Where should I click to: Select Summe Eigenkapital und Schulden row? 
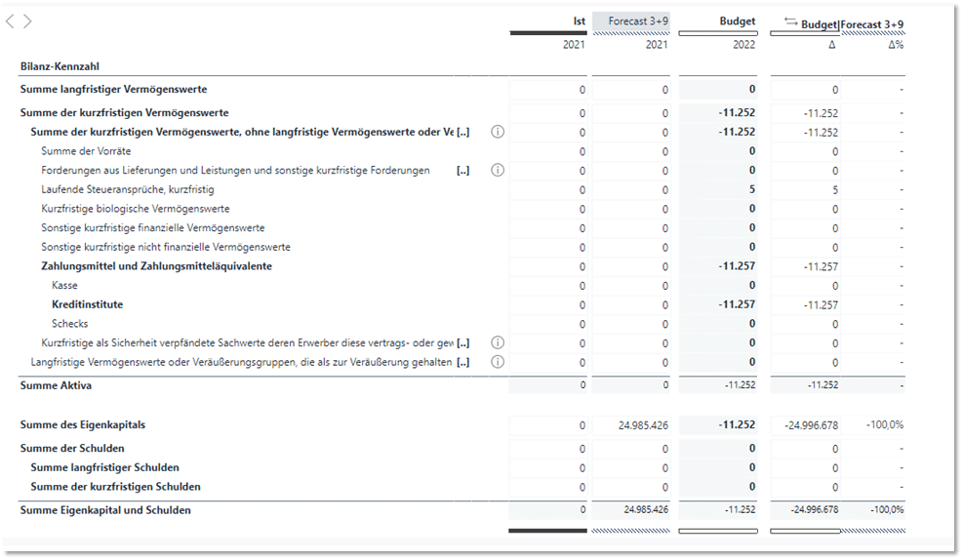(105, 510)
